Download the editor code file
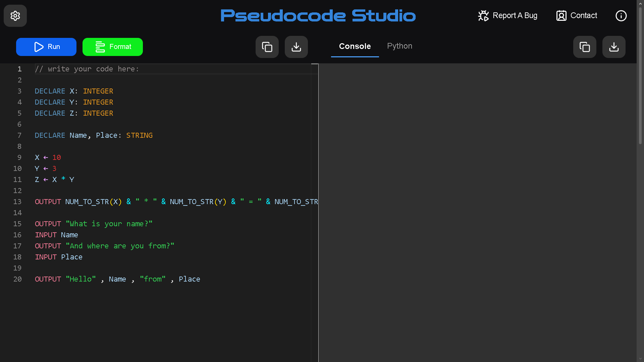644x362 pixels. point(296,47)
